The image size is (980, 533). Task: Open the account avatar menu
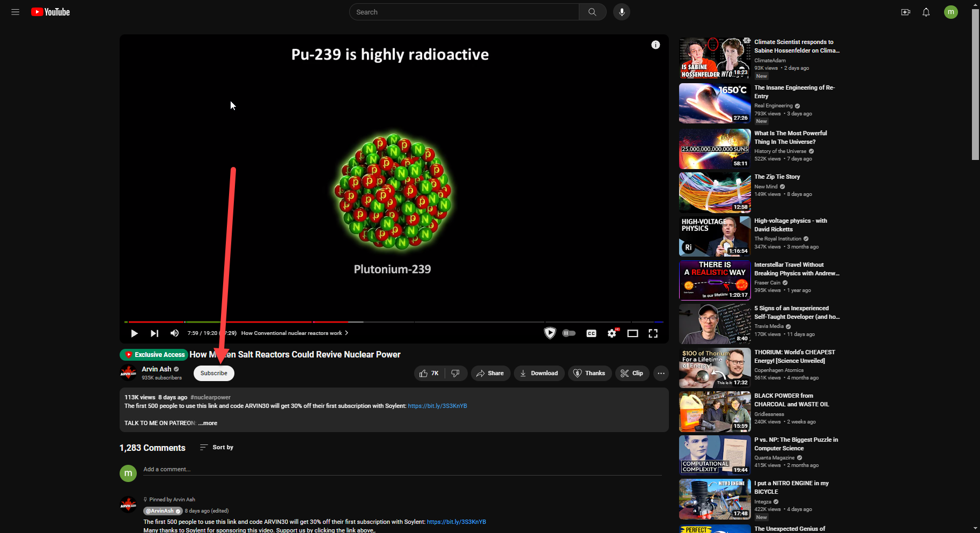coord(950,12)
